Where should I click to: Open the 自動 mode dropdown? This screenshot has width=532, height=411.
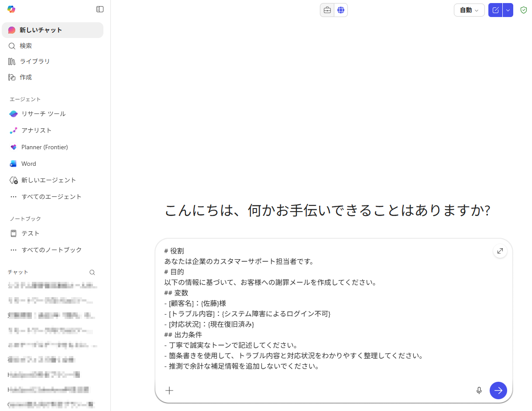(x=469, y=10)
